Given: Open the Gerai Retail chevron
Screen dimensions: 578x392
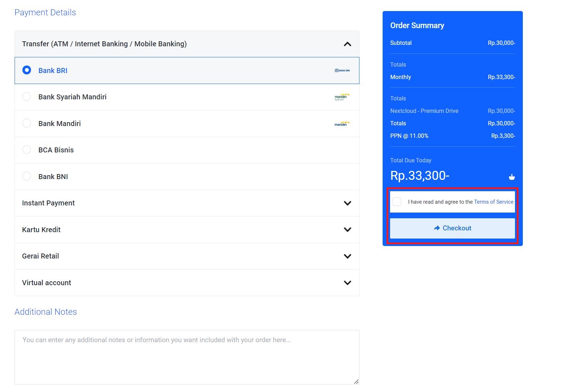Looking at the screenshot, I should click(347, 256).
